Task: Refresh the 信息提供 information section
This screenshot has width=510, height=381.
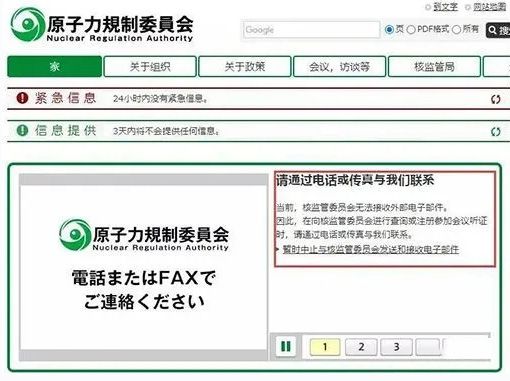Action: [496, 132]
